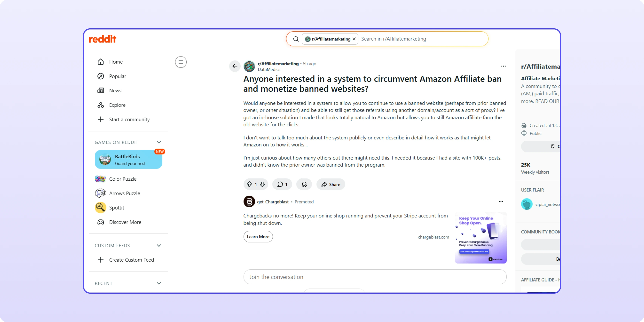Click the upvote arrow on the post

[x=249, y=184]
